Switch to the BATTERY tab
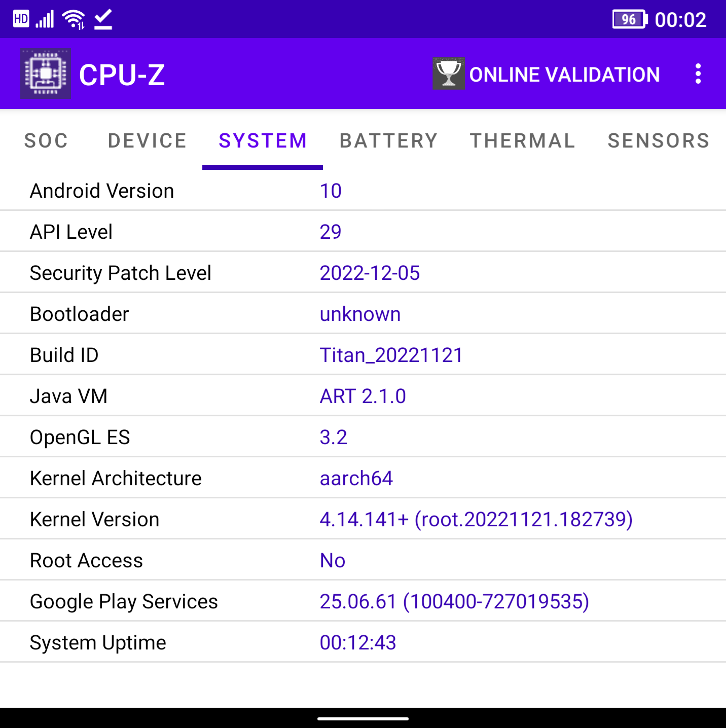This screenshot has height=728, width=726. coord(388,141)
